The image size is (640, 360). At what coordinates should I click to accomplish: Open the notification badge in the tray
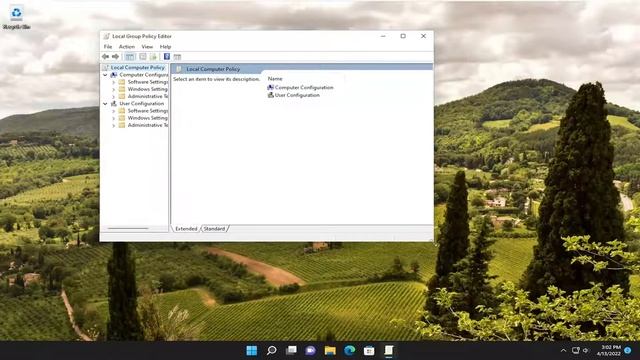click(x=628, y=351)
